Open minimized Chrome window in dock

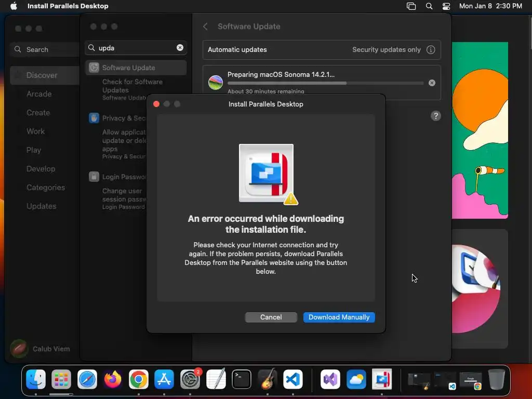click(471, 381)
